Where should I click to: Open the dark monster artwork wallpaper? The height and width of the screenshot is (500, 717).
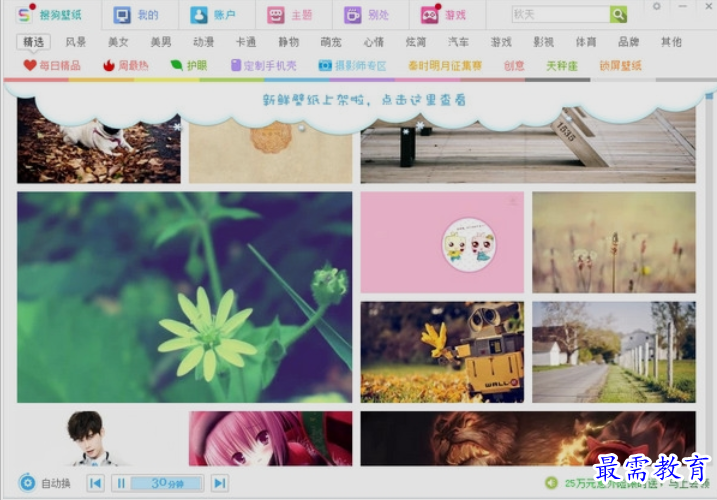coord(528,438)
